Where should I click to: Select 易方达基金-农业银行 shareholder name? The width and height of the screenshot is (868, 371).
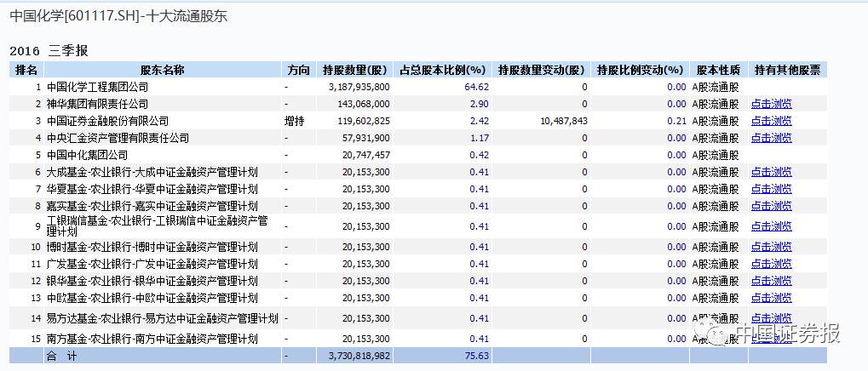162,318
